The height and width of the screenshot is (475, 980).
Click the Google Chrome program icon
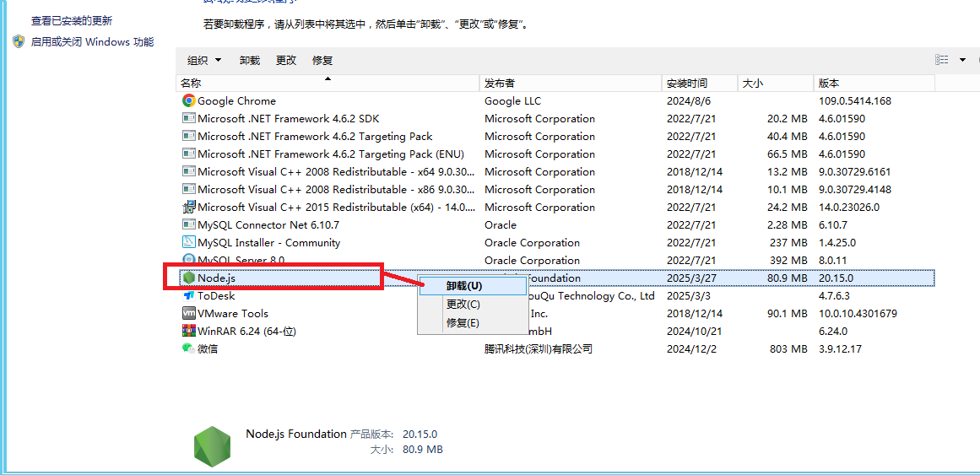[x=189, y=100]
